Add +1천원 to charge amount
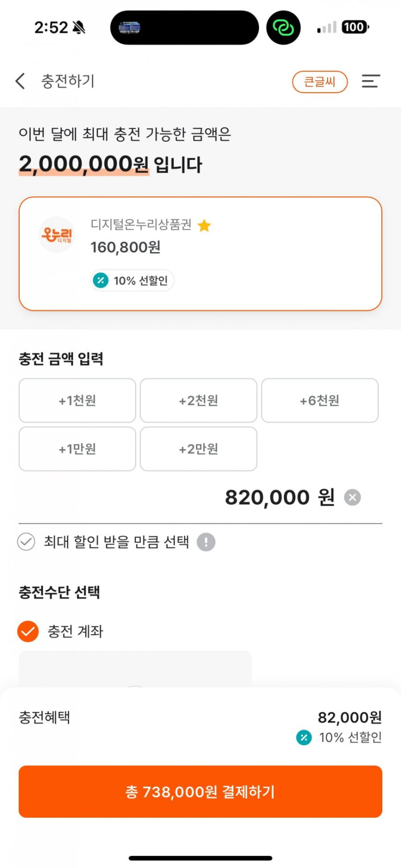The image size is (401, 868). pyautogui.click(x=77, y=401)
